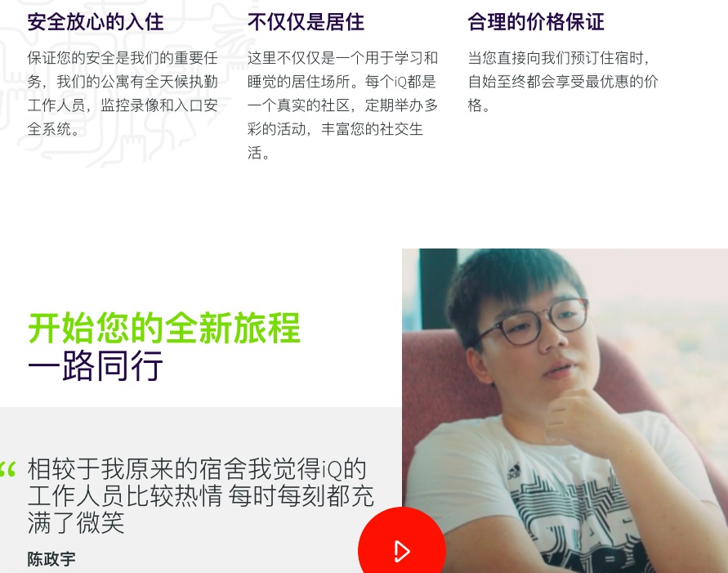
Task: Click the student's eyeglasses in the photo
Action: pyautogui.click(x=529, y=322)
